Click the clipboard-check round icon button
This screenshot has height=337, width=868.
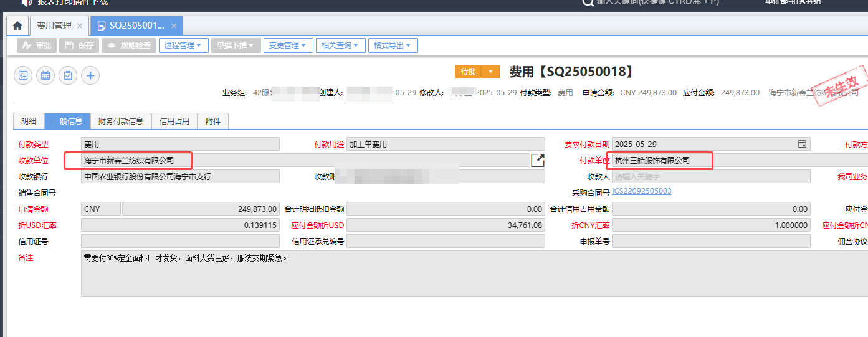tap(68, 75)
